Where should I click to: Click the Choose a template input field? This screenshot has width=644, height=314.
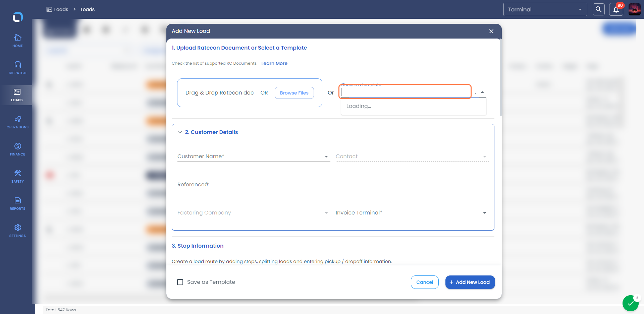(x=405, y=91)
